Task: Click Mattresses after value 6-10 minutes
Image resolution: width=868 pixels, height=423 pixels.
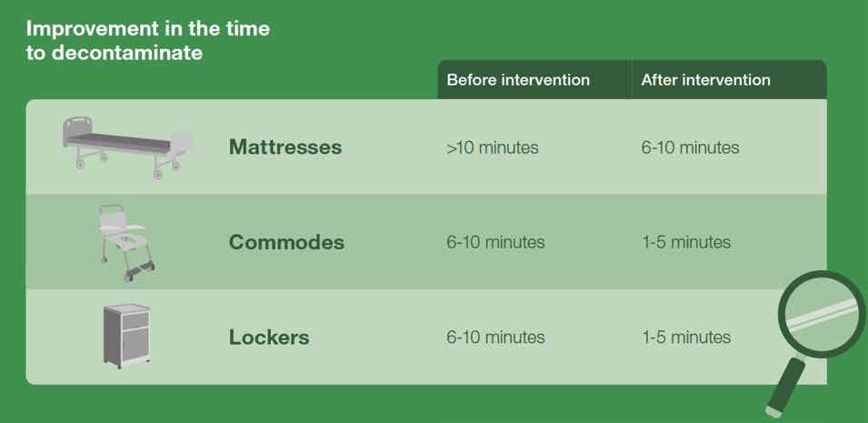Action: (690, 147)
